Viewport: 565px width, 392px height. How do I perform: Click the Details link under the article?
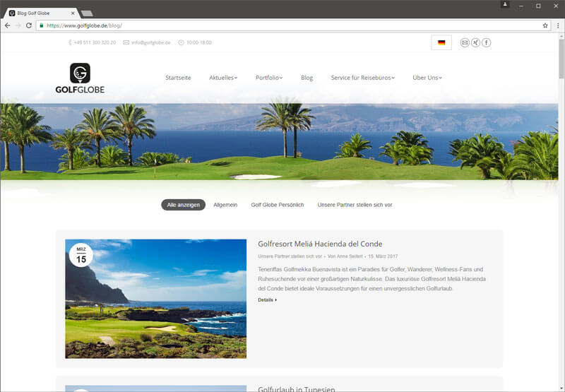[267, 300]
